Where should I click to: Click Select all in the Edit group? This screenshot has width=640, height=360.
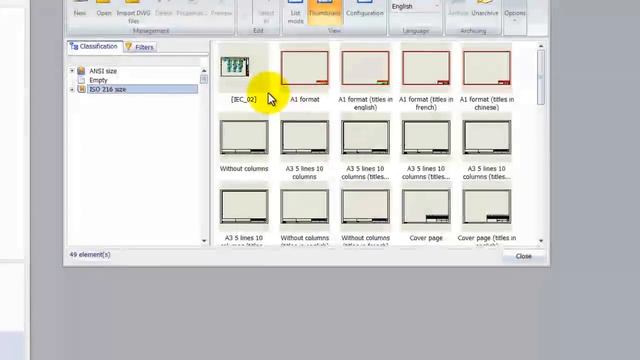pos(266,12)
